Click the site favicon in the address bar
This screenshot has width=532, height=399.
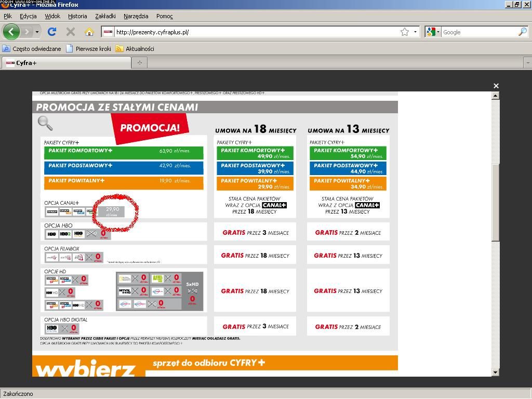(108, 32)
